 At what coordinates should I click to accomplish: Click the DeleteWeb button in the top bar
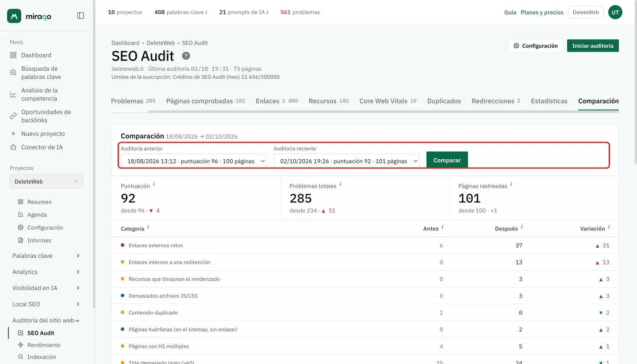(x=586, y=12)
